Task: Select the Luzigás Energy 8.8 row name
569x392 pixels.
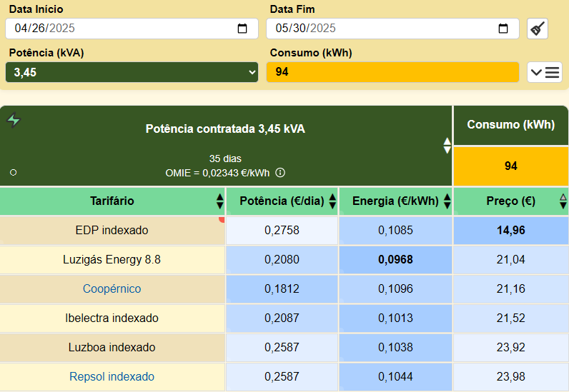Action: coord(112,260)
